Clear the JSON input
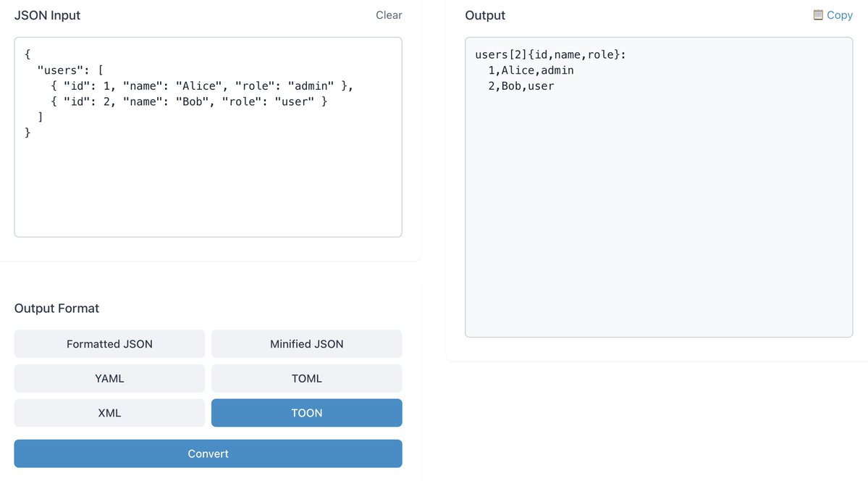This screenshot has height=481, width=868. [x=388, y=14]
